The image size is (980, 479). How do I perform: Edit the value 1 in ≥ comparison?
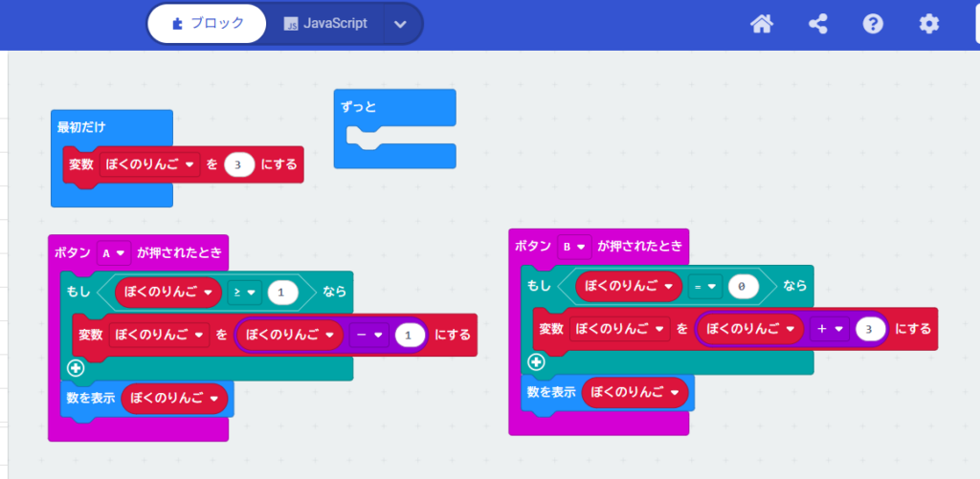[x=282, y=293]
